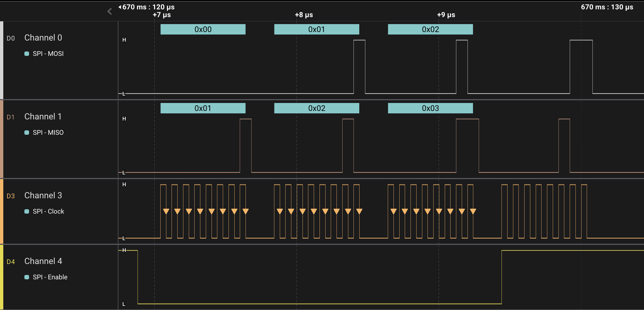Click the D3 channel identifier

point(11,196)
